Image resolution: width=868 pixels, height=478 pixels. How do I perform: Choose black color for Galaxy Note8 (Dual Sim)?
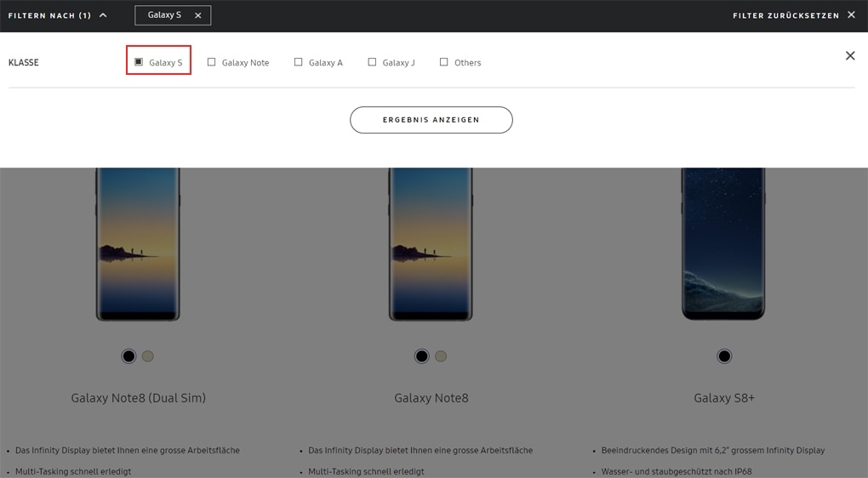tap(128, 356)
